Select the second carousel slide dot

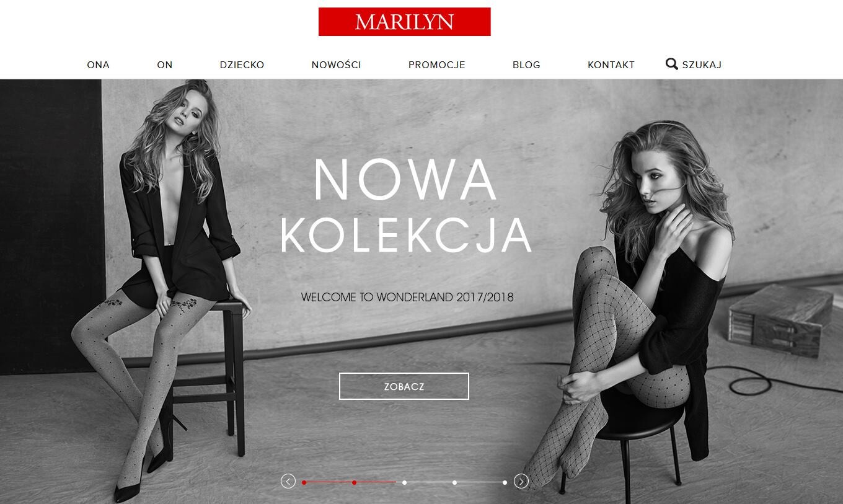[x=354, y=482]
